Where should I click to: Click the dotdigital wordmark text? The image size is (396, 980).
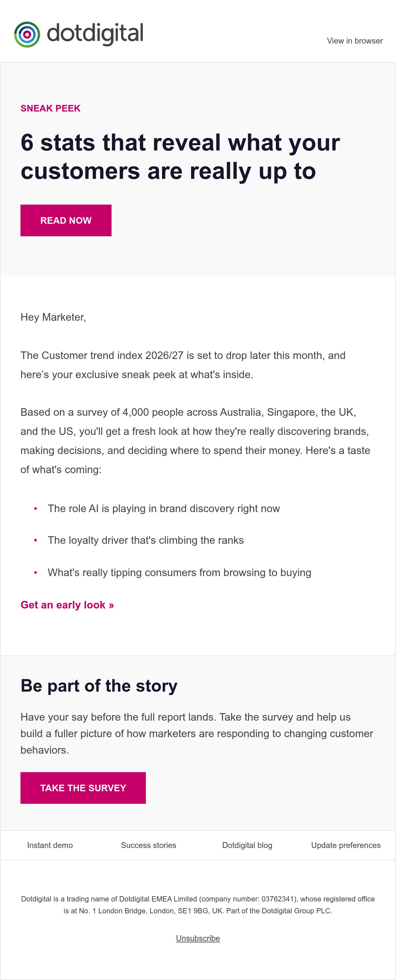pyautogui.click(x=95, y=34)
